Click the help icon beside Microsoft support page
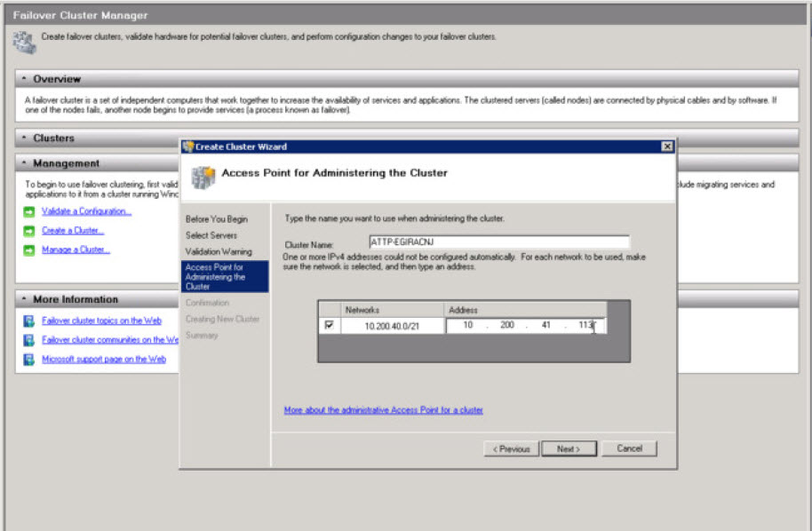Screen dimensions: 812x531 (x=29, y=359)
